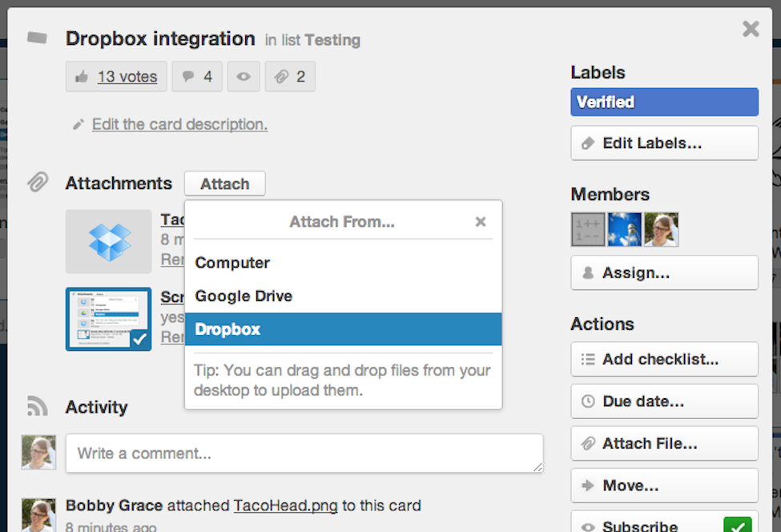
Task: Click the 13 votes thumbs-up button
Action: point(117,77)
